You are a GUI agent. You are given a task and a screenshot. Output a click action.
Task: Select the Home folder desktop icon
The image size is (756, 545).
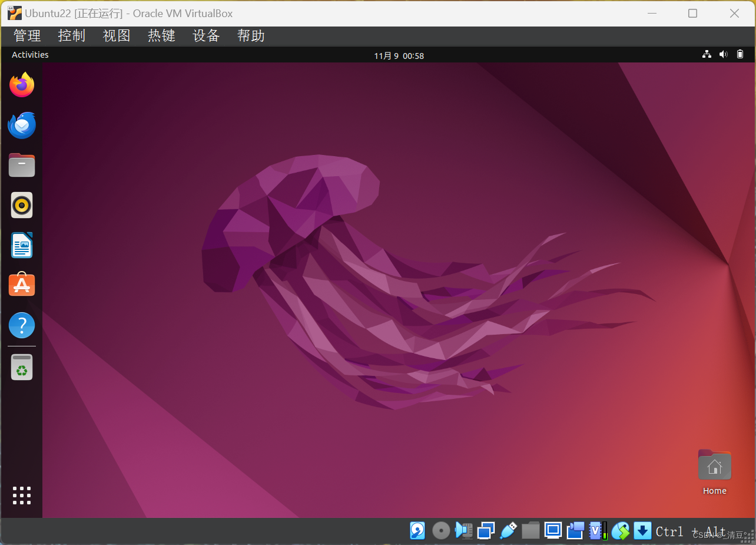[x=714, y=473]
